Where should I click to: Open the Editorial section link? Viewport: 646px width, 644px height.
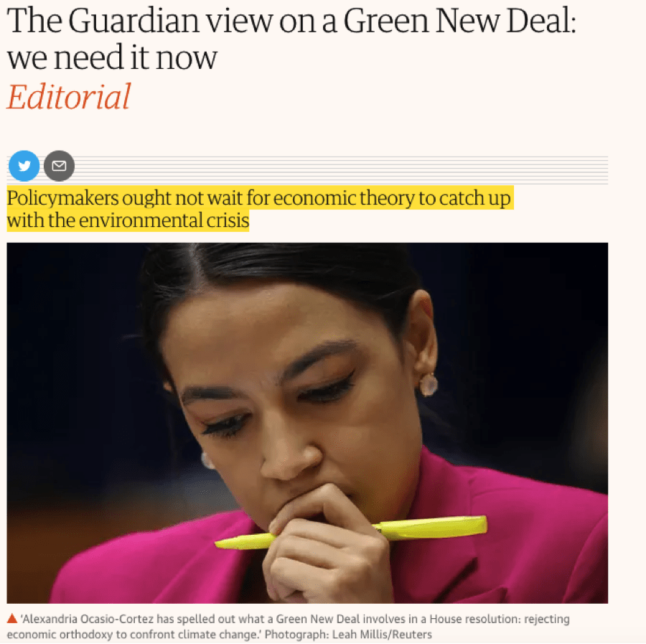[x=69, y=96]
